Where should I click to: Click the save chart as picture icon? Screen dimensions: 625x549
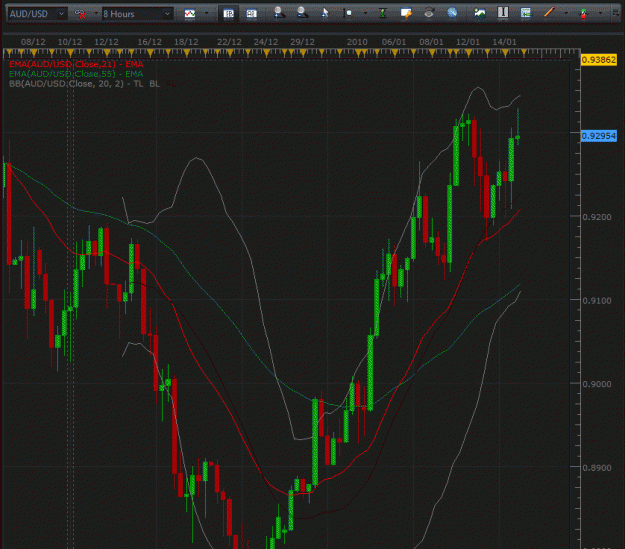480,13
